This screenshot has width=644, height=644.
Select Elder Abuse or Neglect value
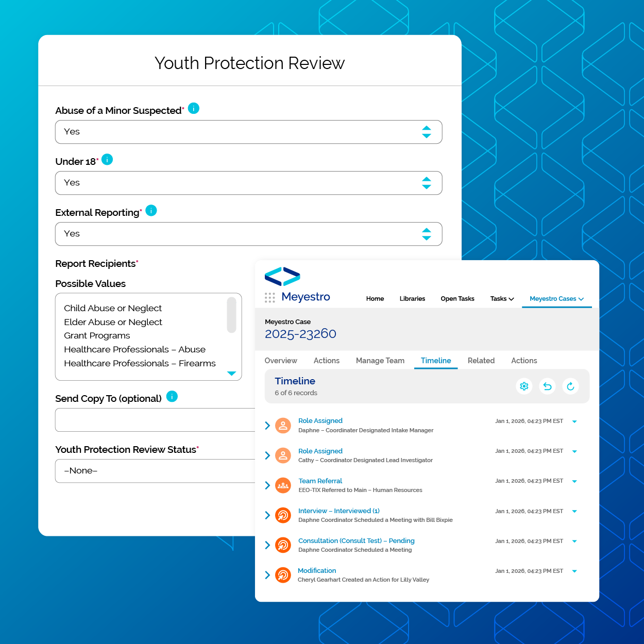[x=113, y=322]
